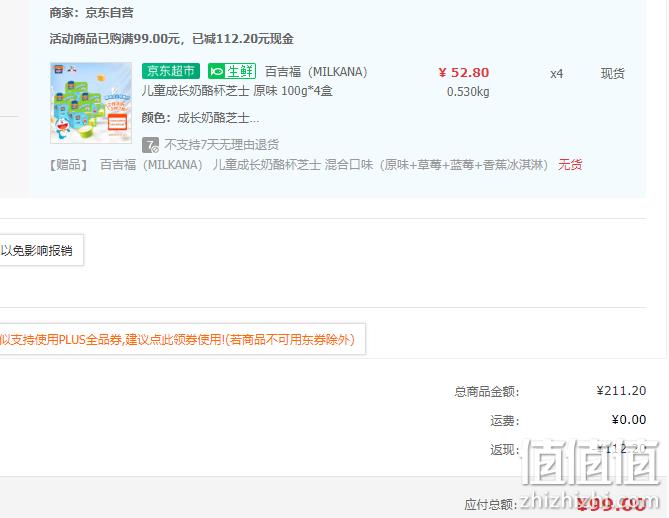
Task: Click the 运费 shipping label
Action: (505, 421)
